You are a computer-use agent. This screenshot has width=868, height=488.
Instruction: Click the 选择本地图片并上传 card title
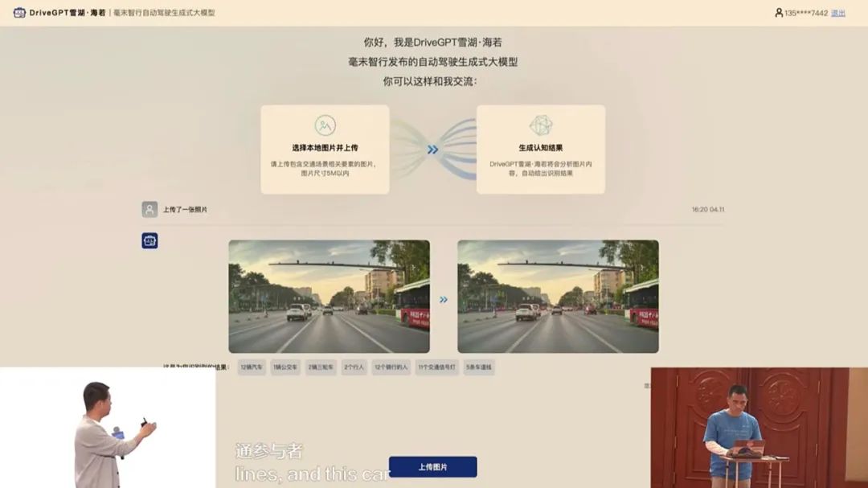[325, 148]
